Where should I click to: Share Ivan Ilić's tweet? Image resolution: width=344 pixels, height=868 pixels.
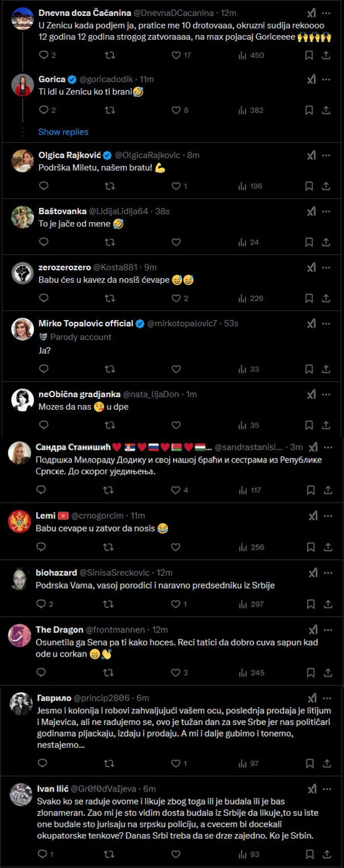tap(327, 854)
